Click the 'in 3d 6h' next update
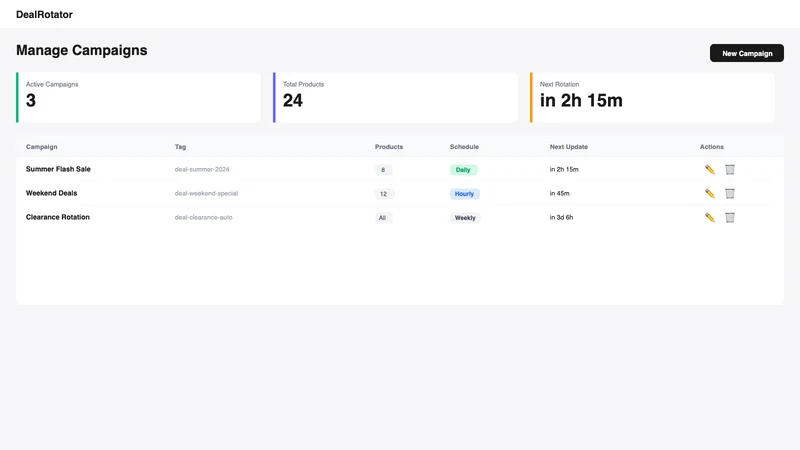Image resolution: width=800 pixels, height=450 pixels. tap(561, 217)
